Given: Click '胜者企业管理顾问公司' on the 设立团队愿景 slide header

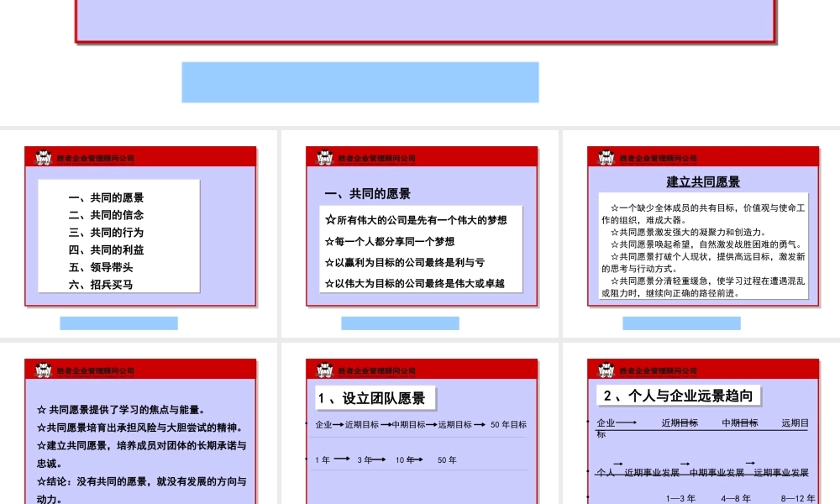Looking at the screenshot, I should [x=376, y=370].
